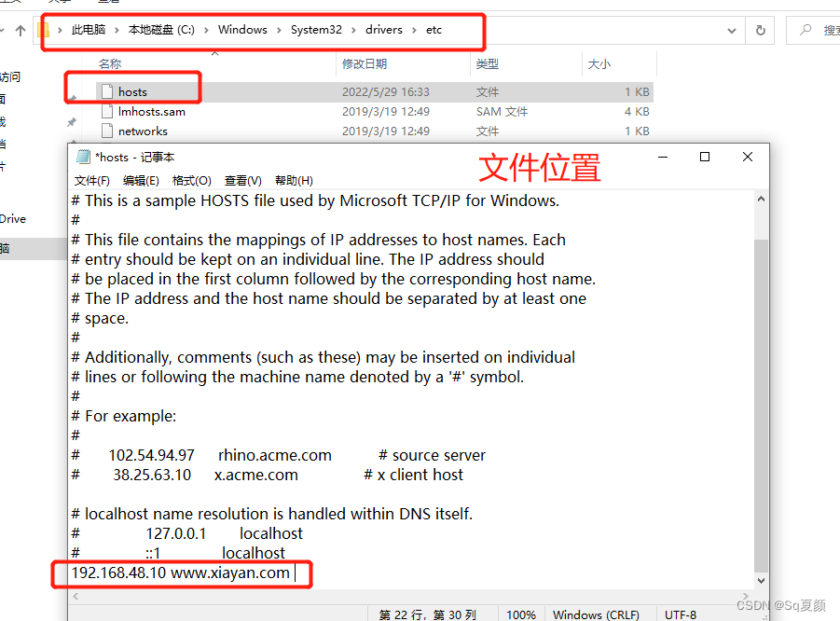
Task: Click the Drive item in the Explorer sidebar
Action: tap(13, 219)
